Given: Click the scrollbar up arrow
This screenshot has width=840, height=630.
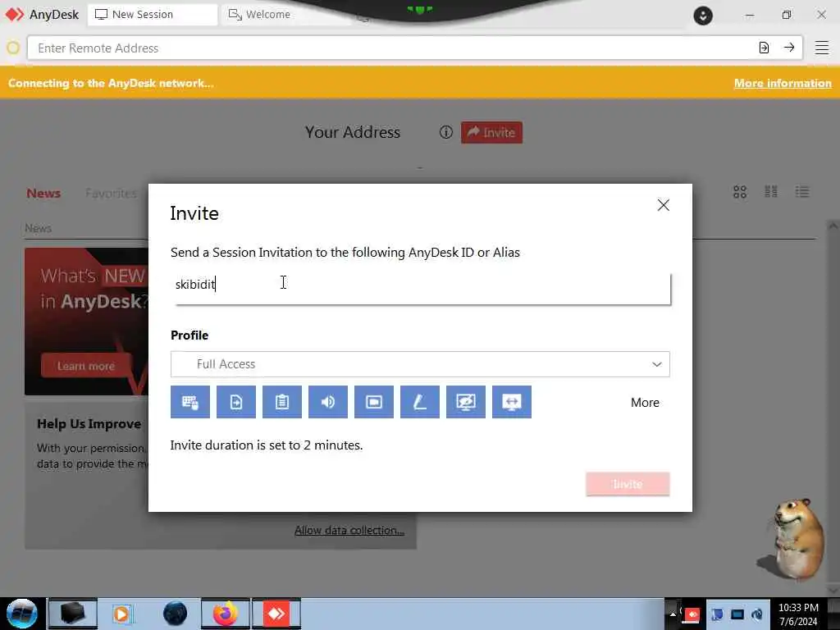Looking at the screenshot, I should coord(833,226).
